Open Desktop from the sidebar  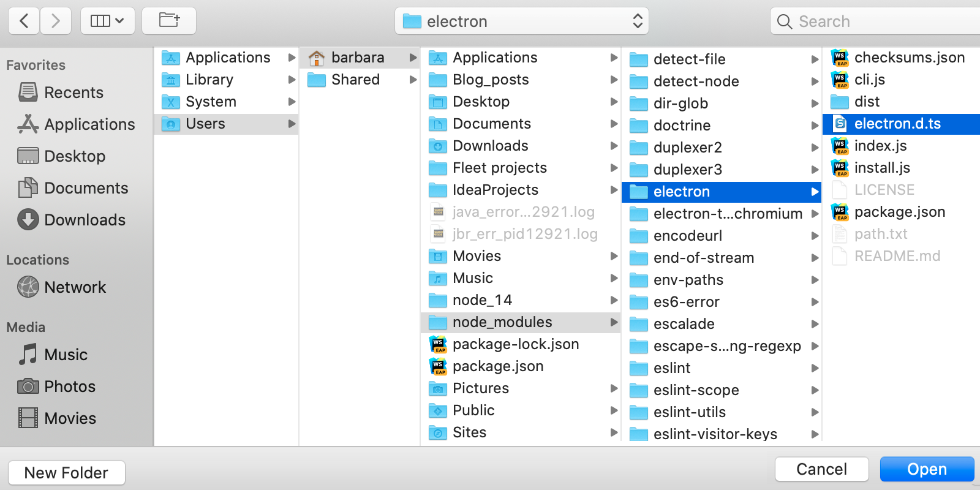61,156
